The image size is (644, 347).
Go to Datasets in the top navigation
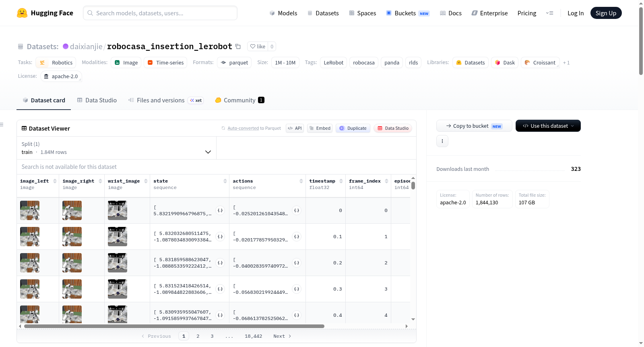323,13
